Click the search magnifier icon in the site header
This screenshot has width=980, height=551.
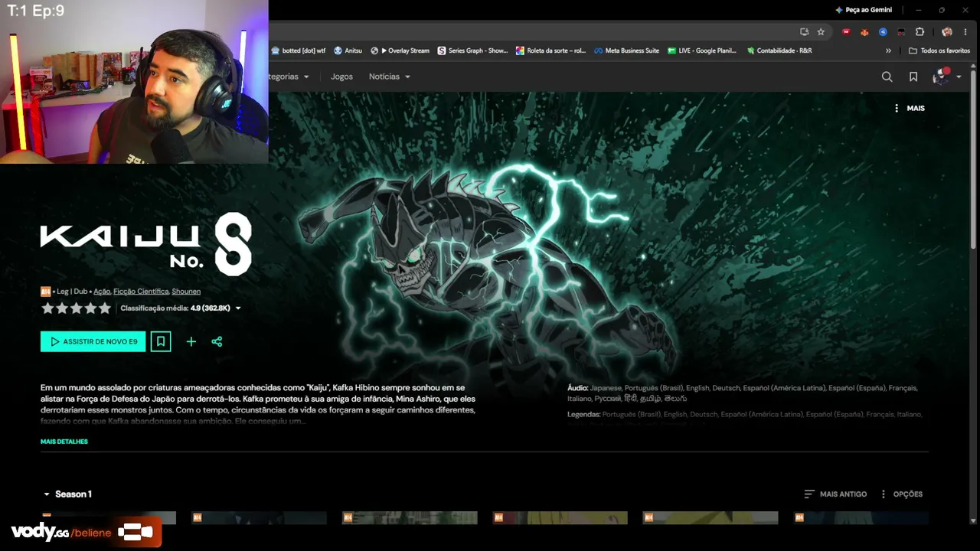pyautogui.click(x=887, y=77)
